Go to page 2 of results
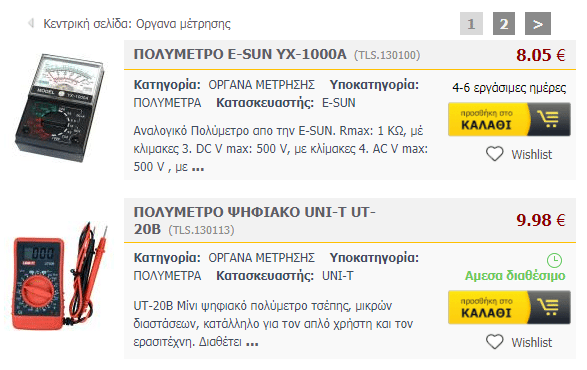The image size is (587, 370). pyautogui.click(x=504, y=24)
